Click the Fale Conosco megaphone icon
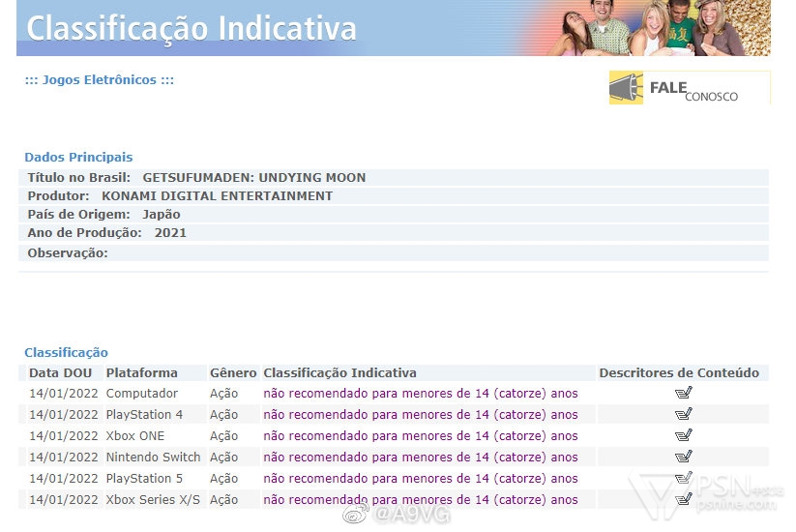The image size is (796, 532). [x=627, y=88]
